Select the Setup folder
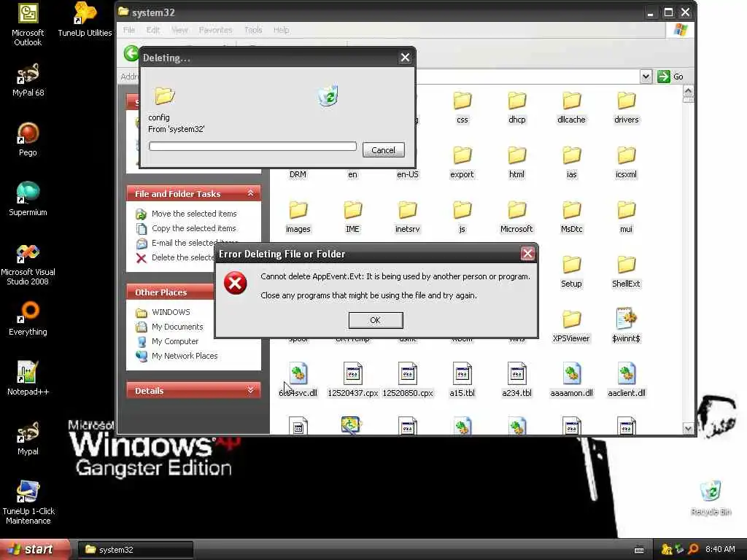This screenshot has width=747, height=560. (x=571, y=272)
